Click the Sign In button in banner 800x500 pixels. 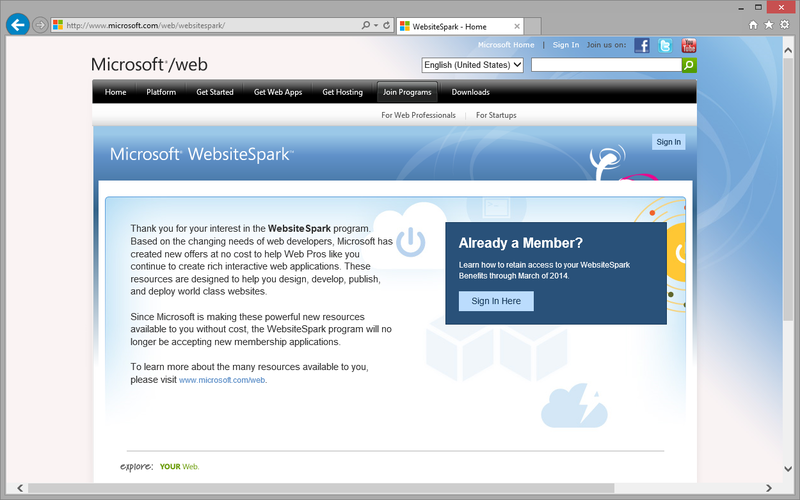[668, 142]
